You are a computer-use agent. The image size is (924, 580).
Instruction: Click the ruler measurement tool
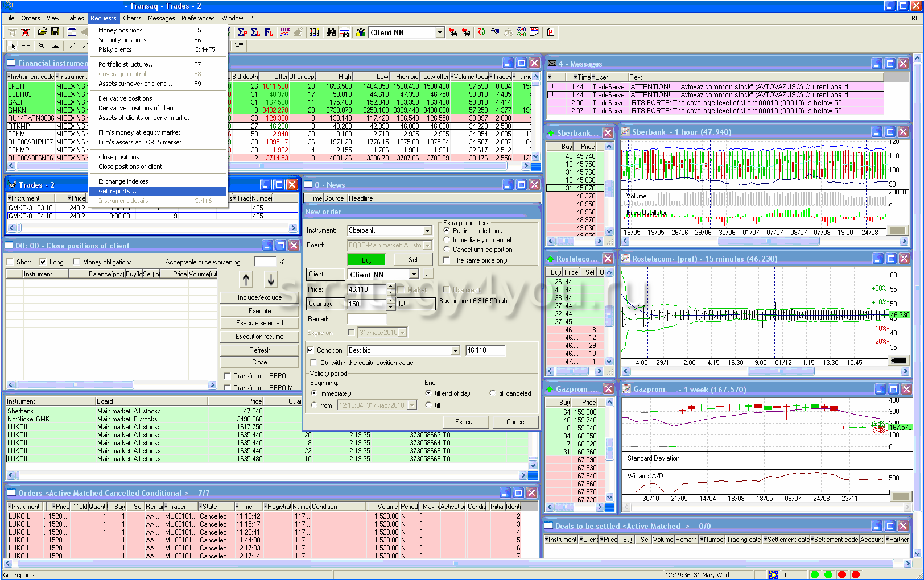[x=55, y=45]
